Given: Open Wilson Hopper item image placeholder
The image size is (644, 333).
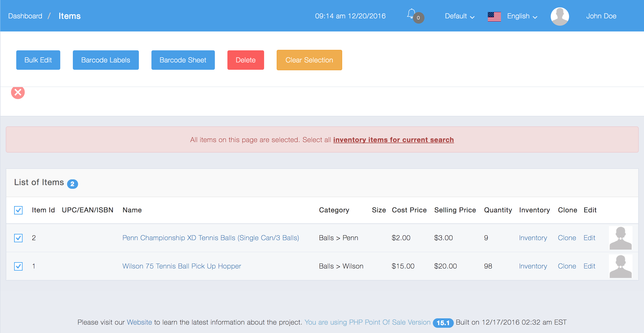Looking at the screenshot, I should (620, 266).
